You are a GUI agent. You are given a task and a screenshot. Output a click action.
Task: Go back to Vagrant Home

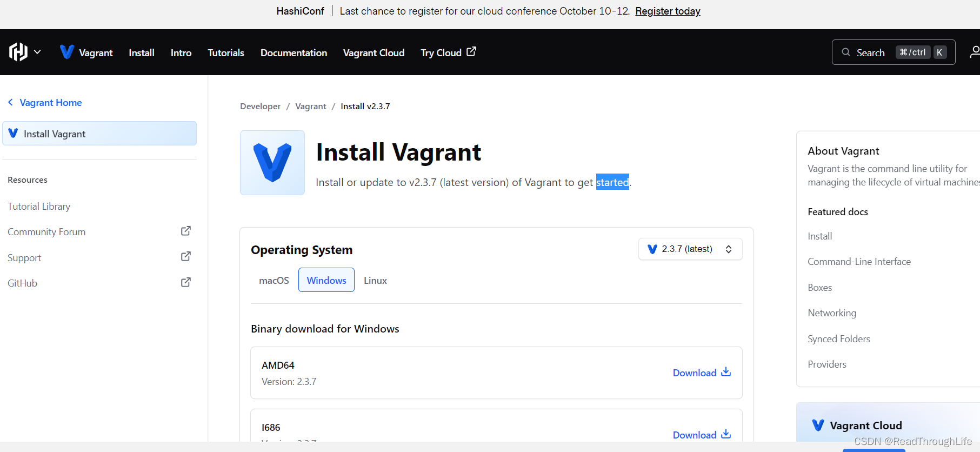(x=51, y=103)
